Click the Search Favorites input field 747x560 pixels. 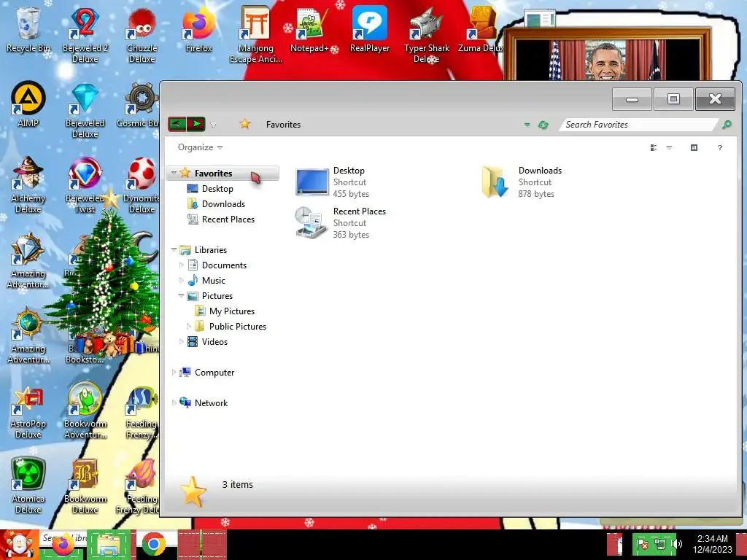[638, 125]
